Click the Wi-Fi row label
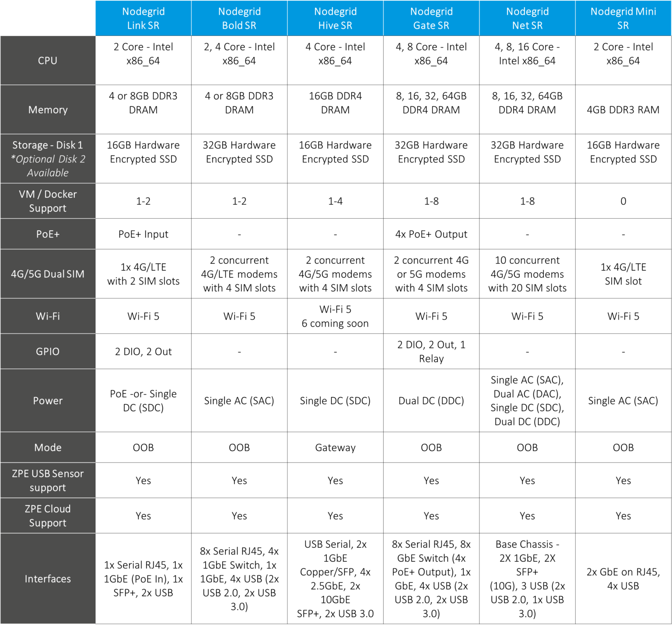The height and width of the screenshot is (627, 672). pos(48,316)
